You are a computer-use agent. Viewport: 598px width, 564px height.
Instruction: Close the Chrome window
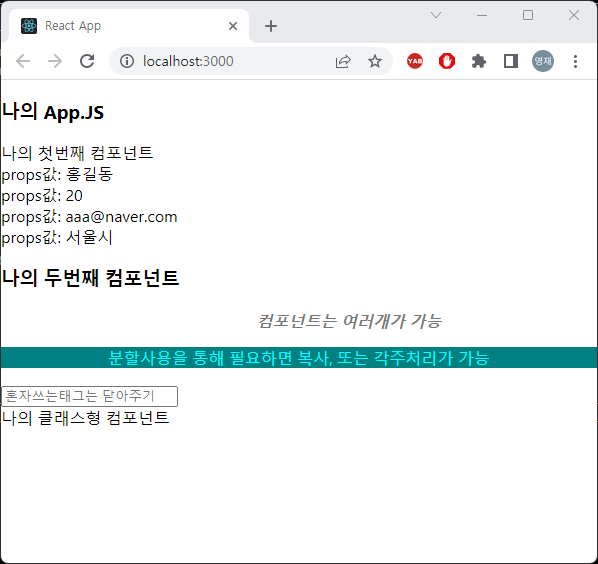point(574,15)
